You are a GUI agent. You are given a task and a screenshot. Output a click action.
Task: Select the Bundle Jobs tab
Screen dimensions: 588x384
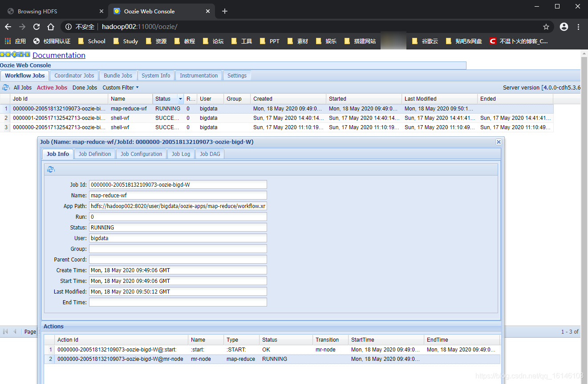coord(118,75)
